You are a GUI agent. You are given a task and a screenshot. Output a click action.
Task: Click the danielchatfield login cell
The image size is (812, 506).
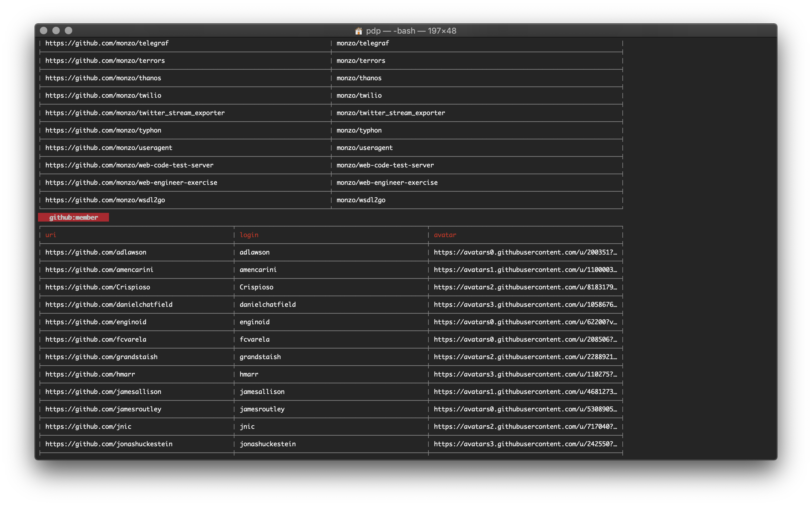pos(267,305)
